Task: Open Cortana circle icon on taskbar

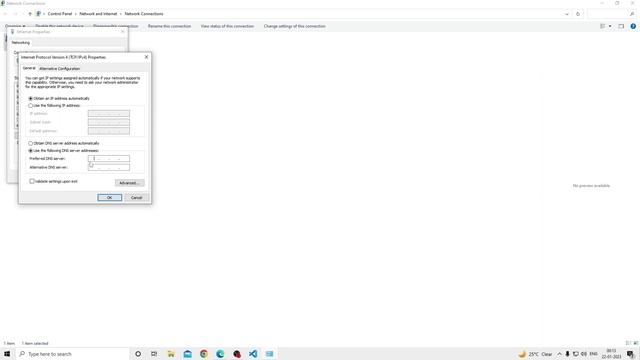Action: pos(138,354)
